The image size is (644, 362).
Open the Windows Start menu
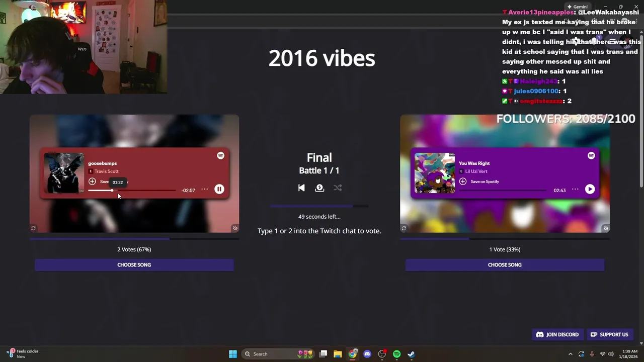click(233, 354)
